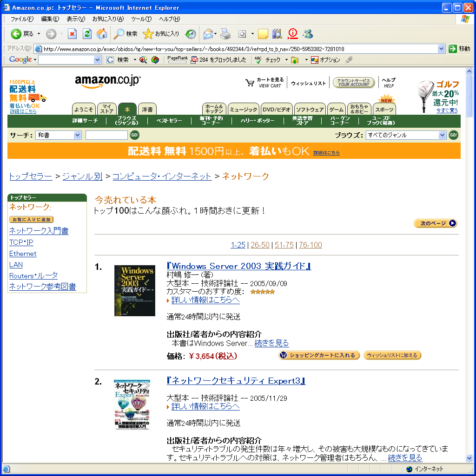
Task: Click ベストセラー in green nav bar
Action: [x=169, y=121]
